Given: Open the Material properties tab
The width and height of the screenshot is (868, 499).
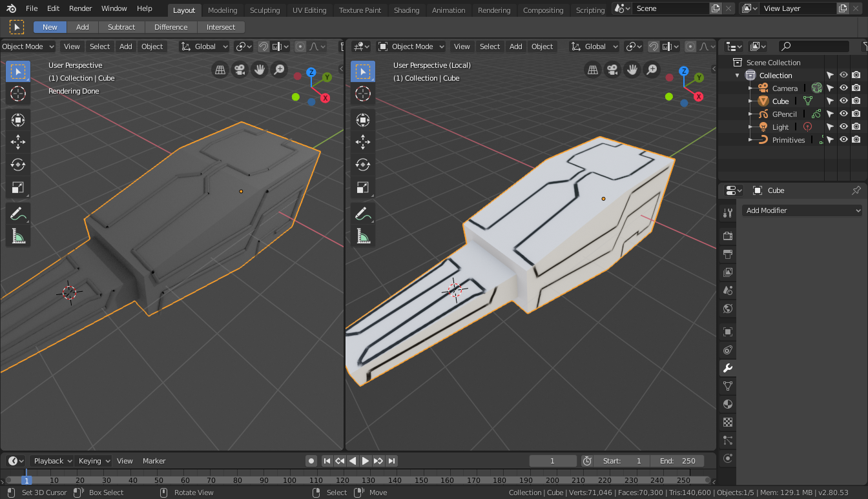Looking at the screenshot, I should coord(728,404).
